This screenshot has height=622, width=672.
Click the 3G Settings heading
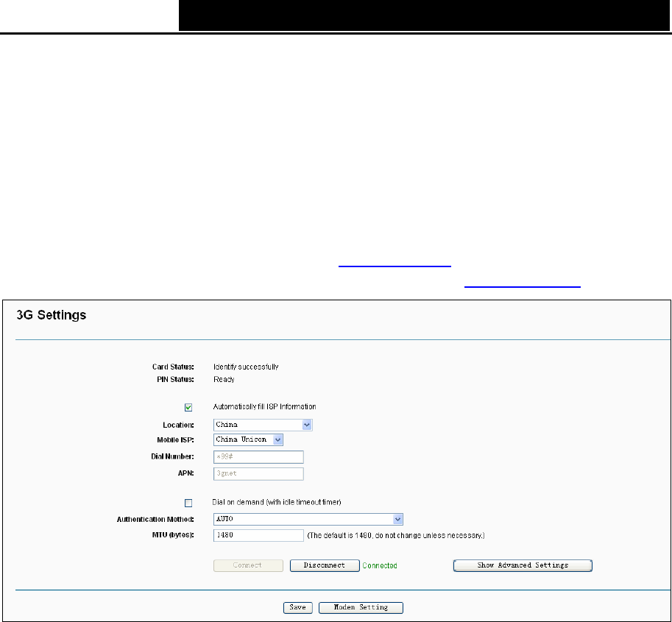coord(52,315)
